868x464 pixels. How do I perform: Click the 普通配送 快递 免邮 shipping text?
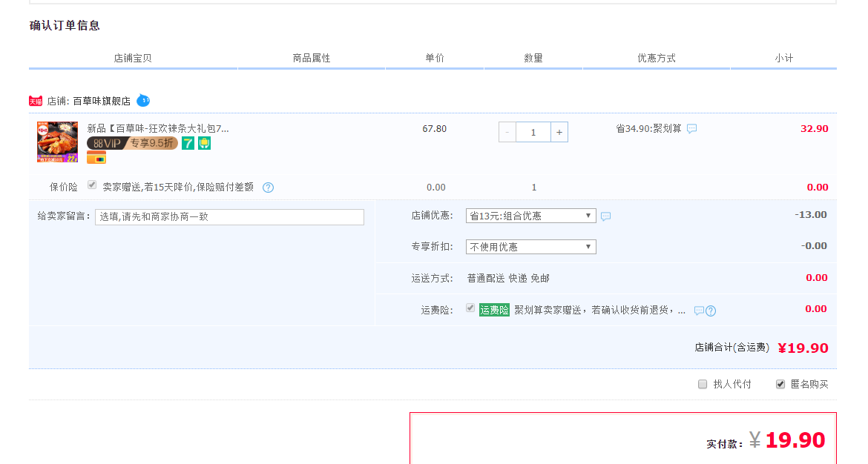click(508, 278)
